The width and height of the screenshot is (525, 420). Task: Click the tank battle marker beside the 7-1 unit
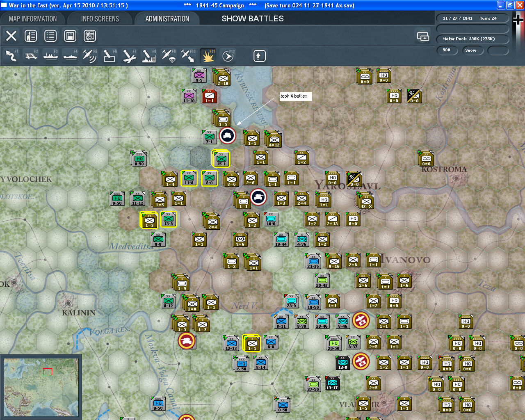pyautogui.click(x=228, y=136)
